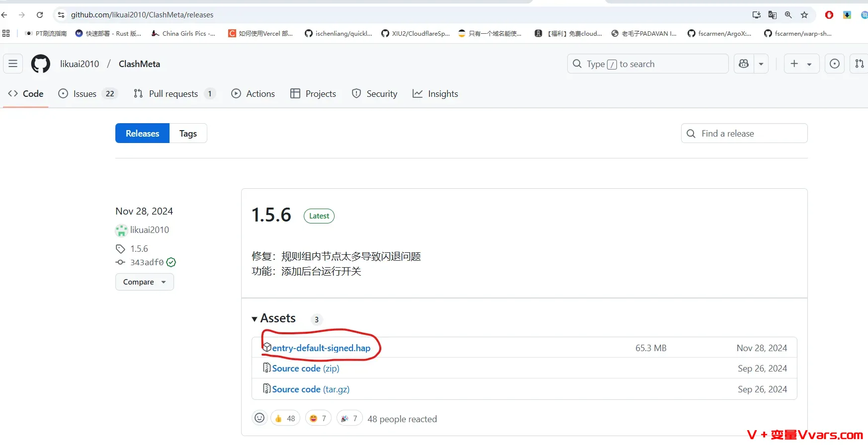Bookmark this page with the star icon

coord(804,15)
